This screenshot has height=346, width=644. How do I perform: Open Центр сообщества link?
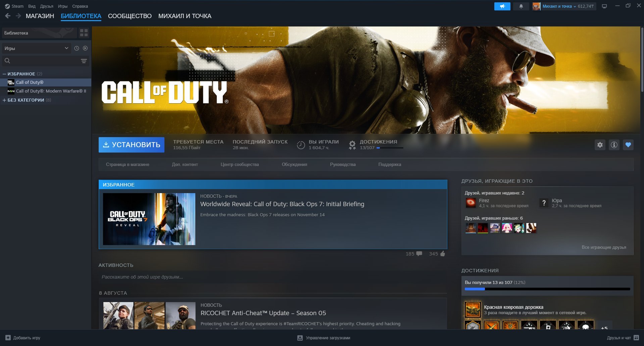tap(240, 165)
